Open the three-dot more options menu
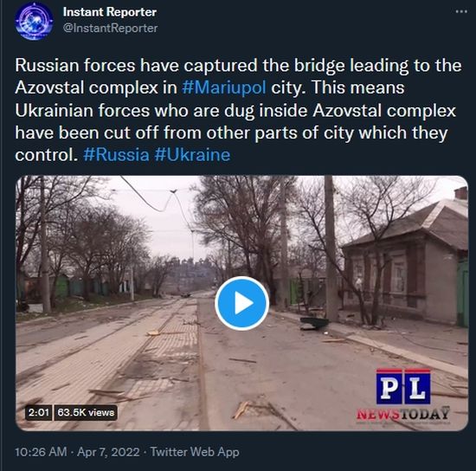Screen dimensions: 476x471 [x=461, y=12]
